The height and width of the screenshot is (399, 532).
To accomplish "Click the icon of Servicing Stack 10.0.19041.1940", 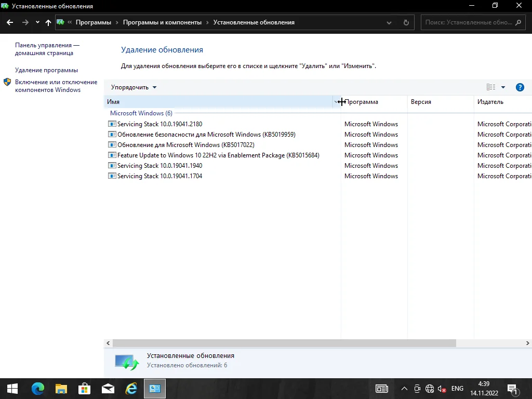I will pyautogui.click(x=112, y=166).
